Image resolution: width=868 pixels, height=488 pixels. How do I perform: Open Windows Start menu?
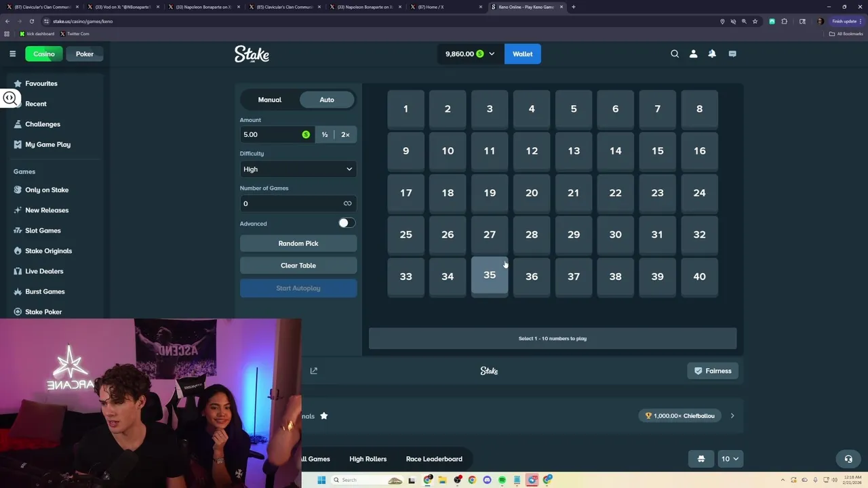(x=321, y=480)
